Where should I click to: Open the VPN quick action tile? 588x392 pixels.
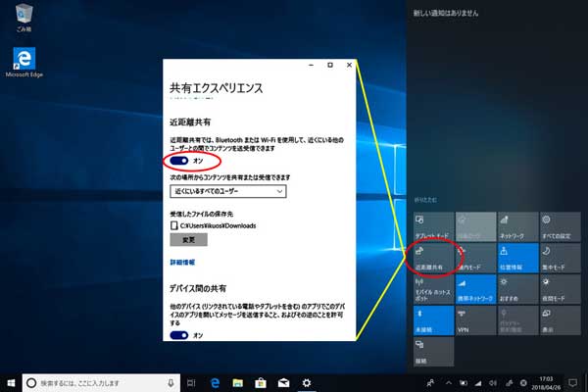click(475, 320)
